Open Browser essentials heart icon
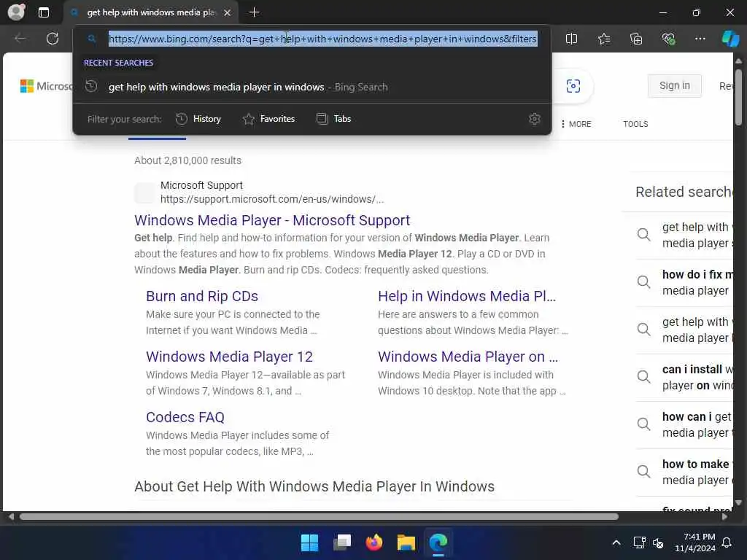This screenshot has width=747, height=560. [x=668, y=39]
